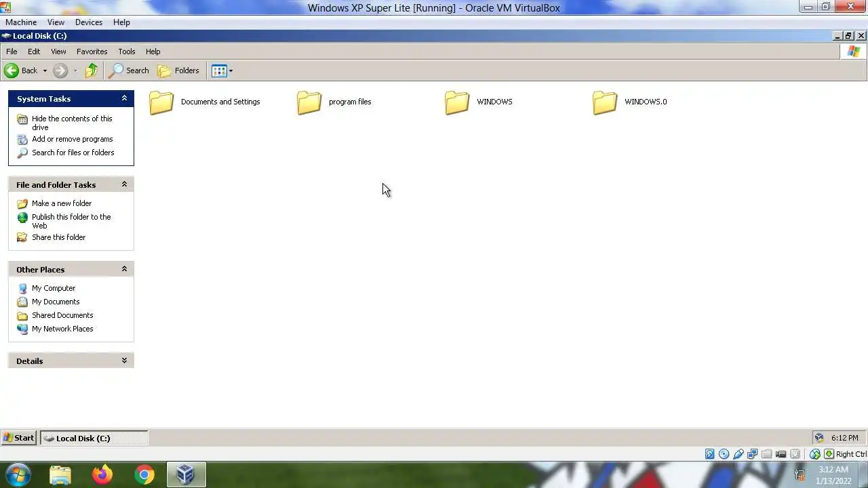Screen dimensions: 868x488
Task: Open the Favorites menu
Action: [92, 52]
